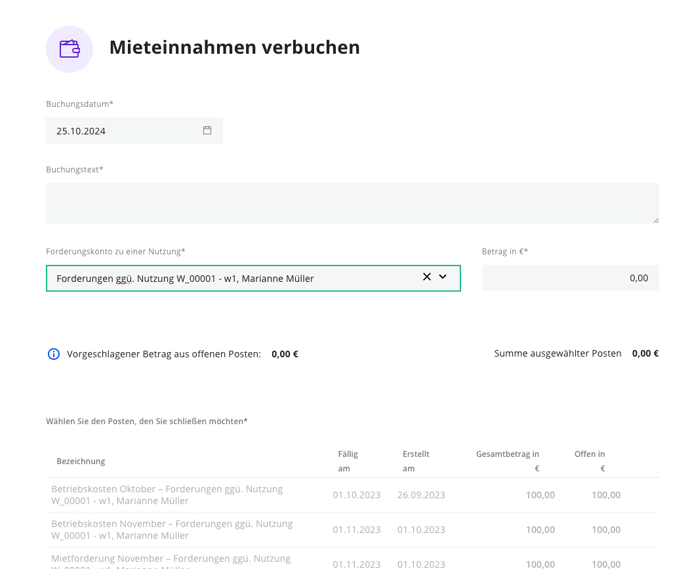Click the Offen in € column header
Viewport: 688px width, 569px height.
point(590,461)
